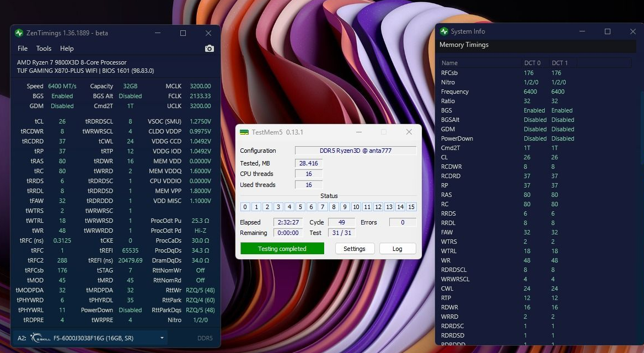Open the File menu in ZenTimings
The image size is (644, 353).
23,49
